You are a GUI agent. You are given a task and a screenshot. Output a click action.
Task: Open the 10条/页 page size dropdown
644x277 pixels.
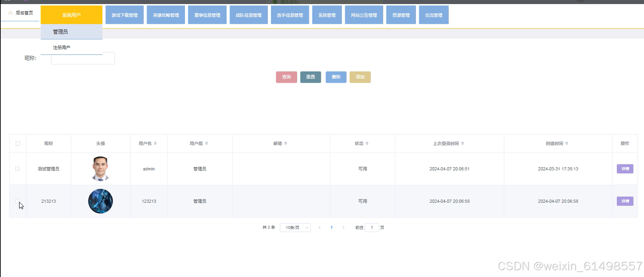click(295, 227)
